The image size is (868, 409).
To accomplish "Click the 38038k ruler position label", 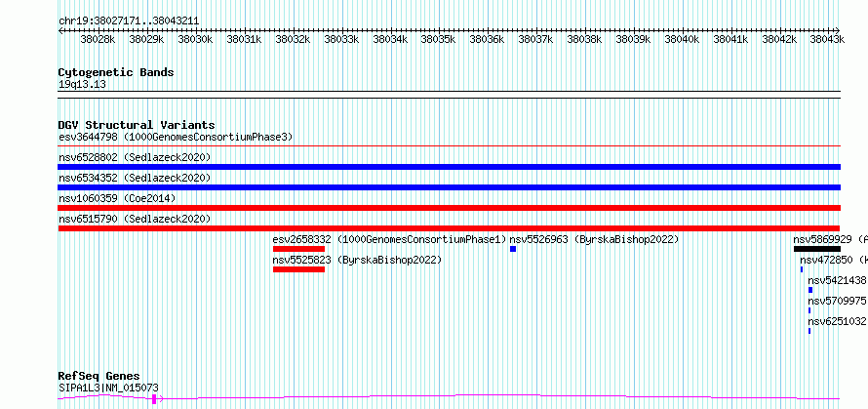I will coord(584,39).
